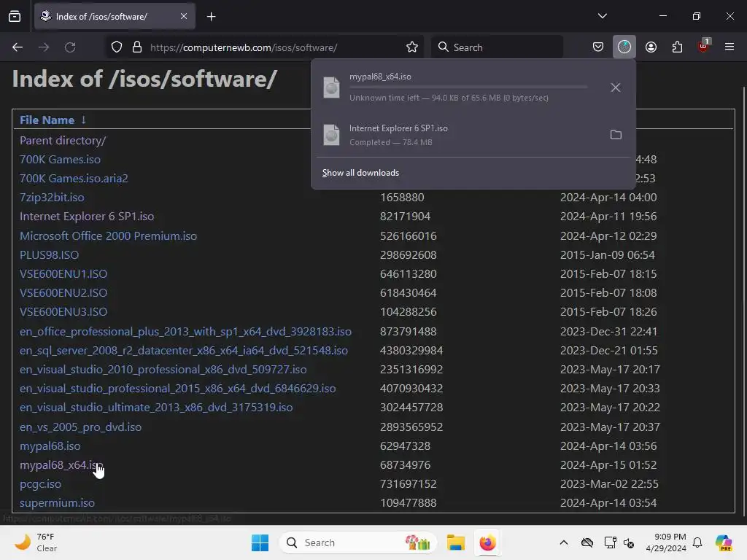Save page to Pocket
This screenshot has width=747, height=560.
pos(598,47)
